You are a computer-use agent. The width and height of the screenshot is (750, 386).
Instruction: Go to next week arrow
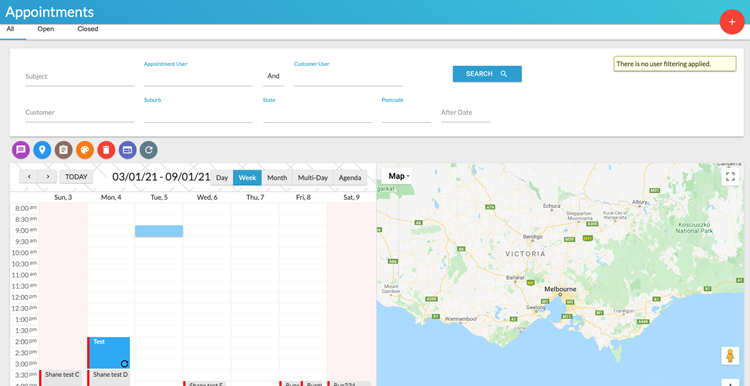[x=47, y=176]
